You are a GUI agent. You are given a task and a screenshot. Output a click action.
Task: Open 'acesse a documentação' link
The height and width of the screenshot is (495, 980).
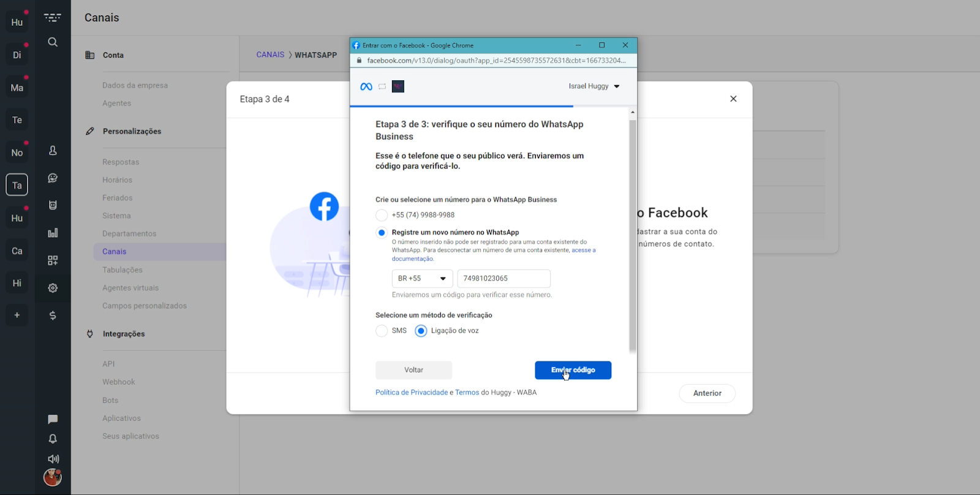click(583, 251)
